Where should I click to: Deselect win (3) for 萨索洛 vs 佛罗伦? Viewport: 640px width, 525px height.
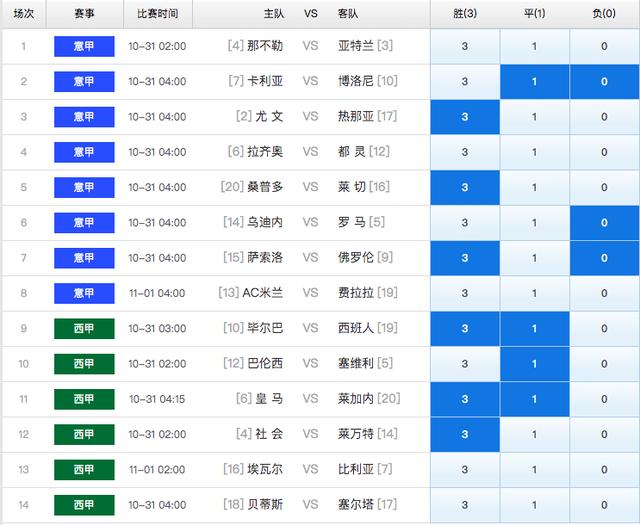[x=465, y=258]
